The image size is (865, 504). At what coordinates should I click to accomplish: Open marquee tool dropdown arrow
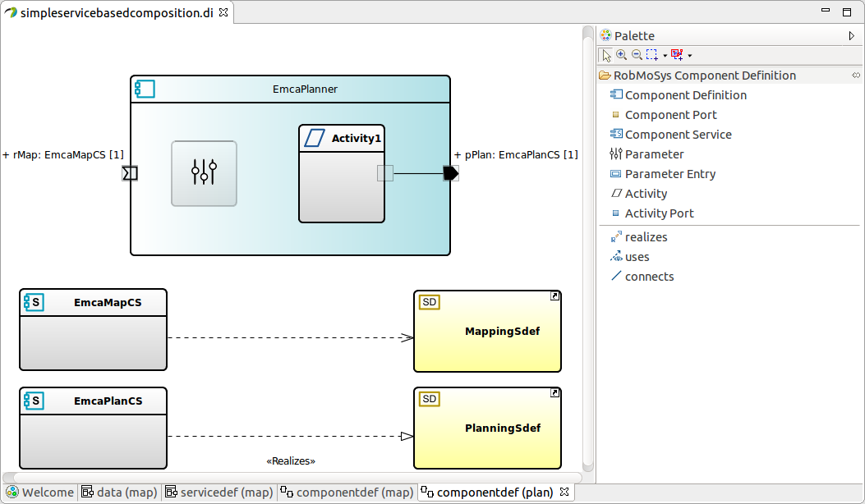click(x=665, y=56)
